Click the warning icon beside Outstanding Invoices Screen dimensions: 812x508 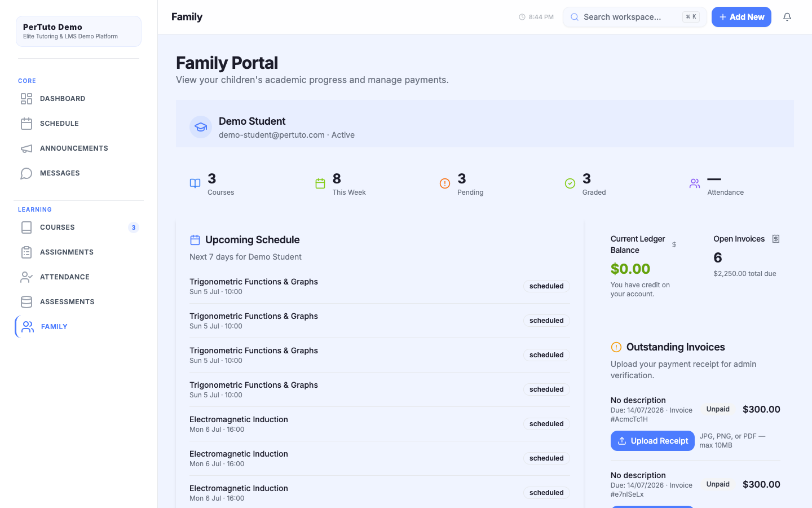(x=616, y=347)
